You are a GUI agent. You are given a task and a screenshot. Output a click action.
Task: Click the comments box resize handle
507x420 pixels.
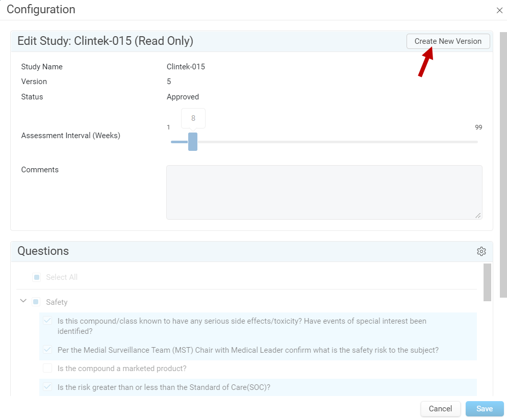coord(478,216)
